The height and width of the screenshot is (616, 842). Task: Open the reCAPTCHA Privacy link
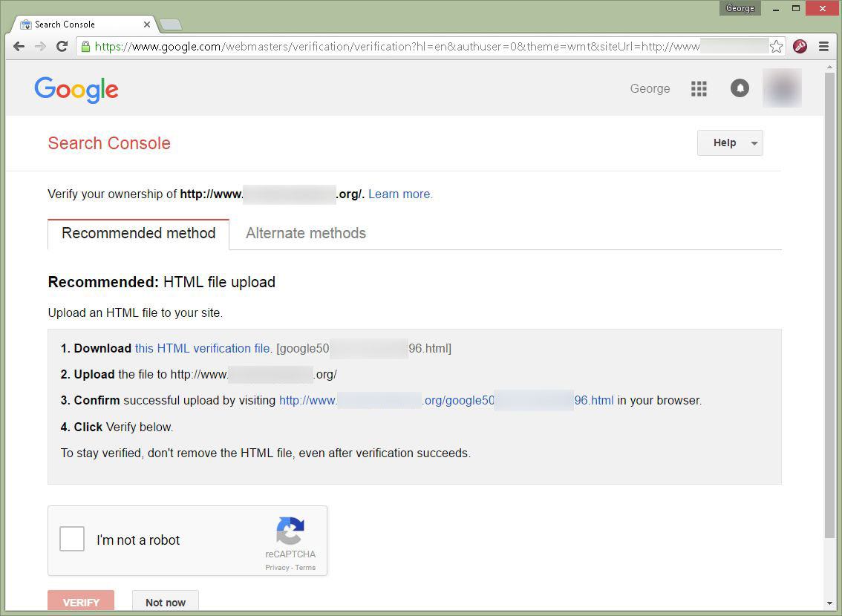(277, 568)
